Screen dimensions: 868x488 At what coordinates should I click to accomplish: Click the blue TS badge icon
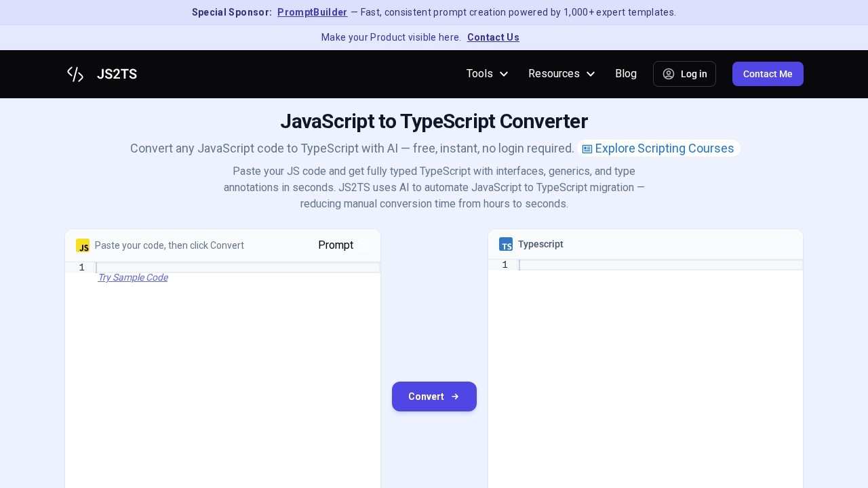tap(506, 244)
